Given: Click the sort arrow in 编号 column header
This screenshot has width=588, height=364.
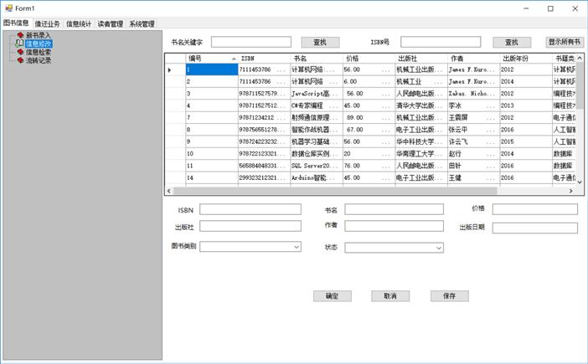Looking at the screenshot, I should click(234, 59).
